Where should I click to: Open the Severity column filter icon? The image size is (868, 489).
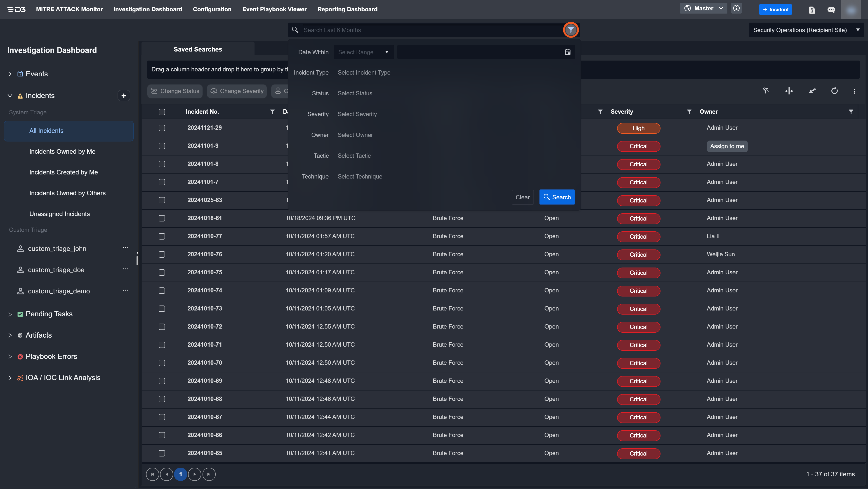[x=689, y=112]
